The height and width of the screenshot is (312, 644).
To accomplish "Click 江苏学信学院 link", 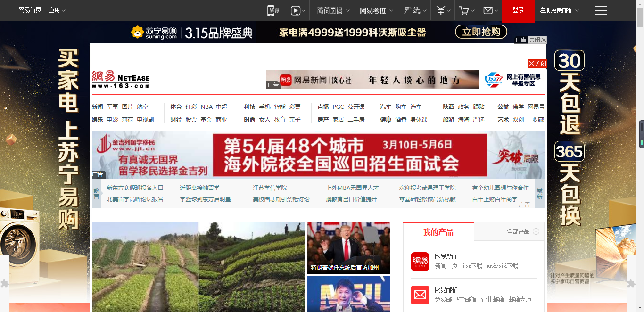I will (x=270, y=188).
